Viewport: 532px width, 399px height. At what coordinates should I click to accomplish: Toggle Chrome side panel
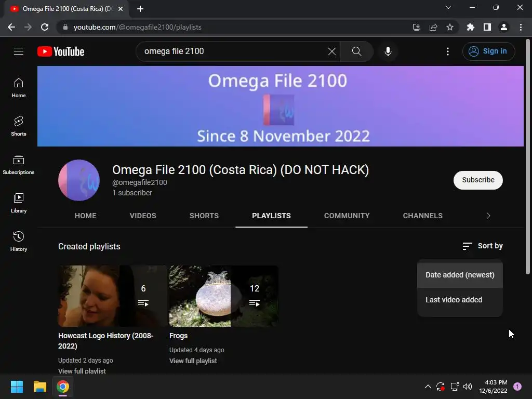point(487,27)
